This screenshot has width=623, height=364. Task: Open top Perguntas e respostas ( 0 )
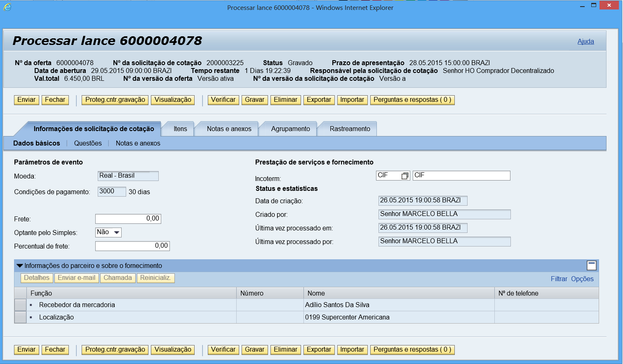412,100
